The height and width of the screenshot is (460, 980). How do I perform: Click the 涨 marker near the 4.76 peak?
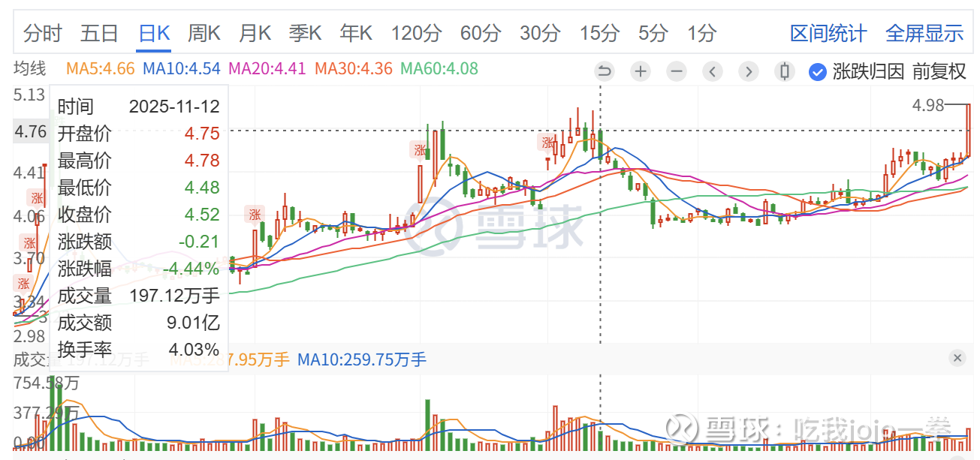coord(548,143)
